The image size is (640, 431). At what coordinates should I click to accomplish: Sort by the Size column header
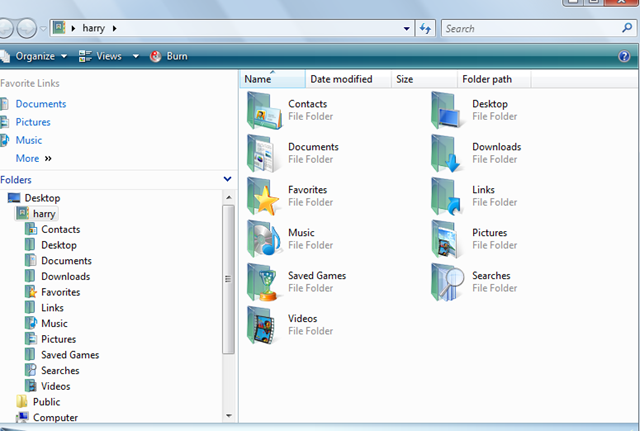point(424,79)
